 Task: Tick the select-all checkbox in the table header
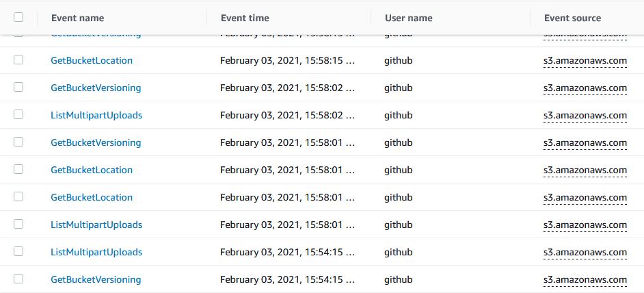click(18, 17)
